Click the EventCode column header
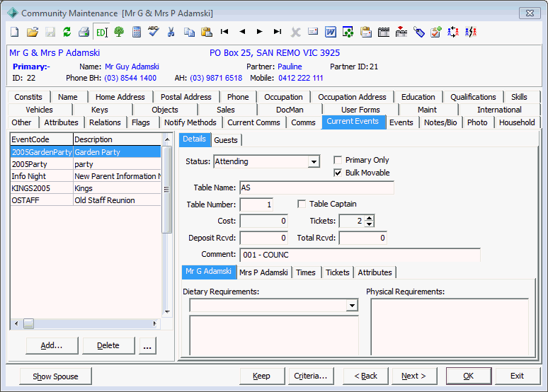 (x=42, y=139)
